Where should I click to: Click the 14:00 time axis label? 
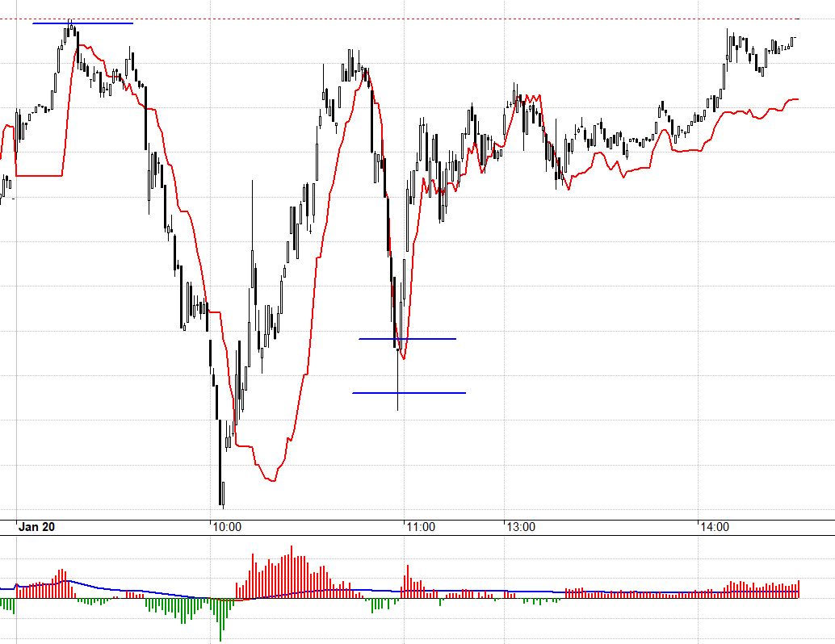pyautogui.click(x=714, y=527)
